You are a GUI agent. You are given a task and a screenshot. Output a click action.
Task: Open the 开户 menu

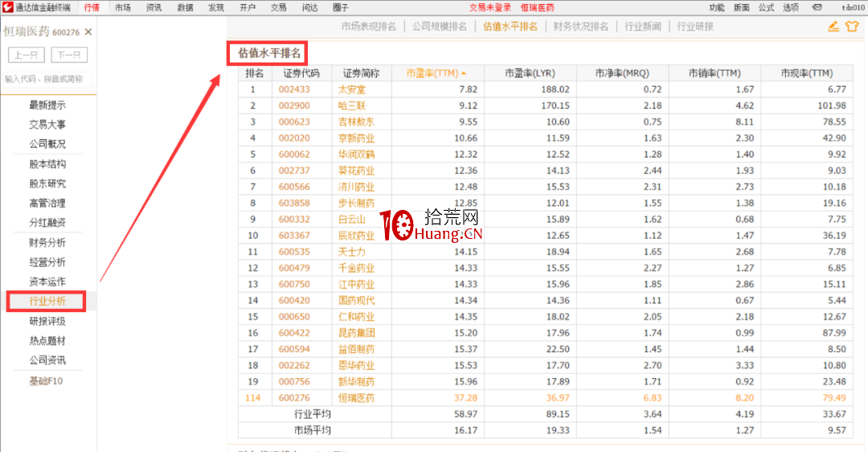tap(248, 7)
